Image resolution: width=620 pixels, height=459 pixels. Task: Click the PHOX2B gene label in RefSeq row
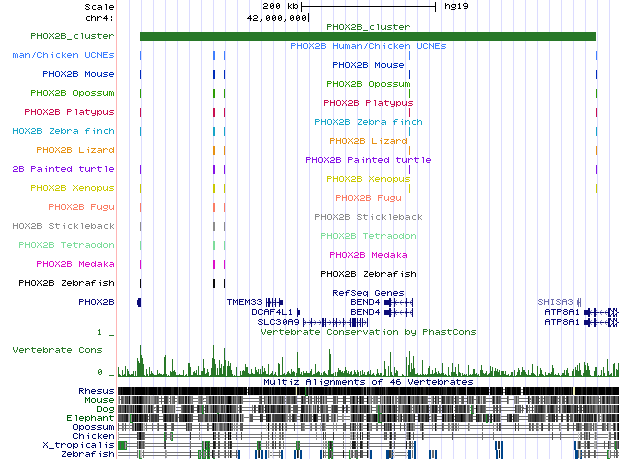point(96,301)
